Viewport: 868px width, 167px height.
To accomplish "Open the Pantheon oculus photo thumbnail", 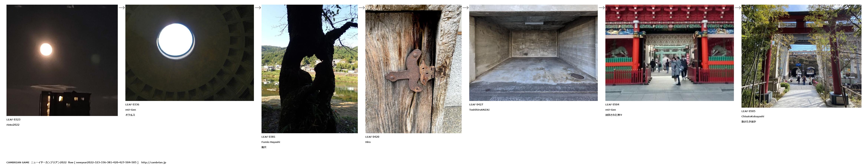I will point(189,53).
